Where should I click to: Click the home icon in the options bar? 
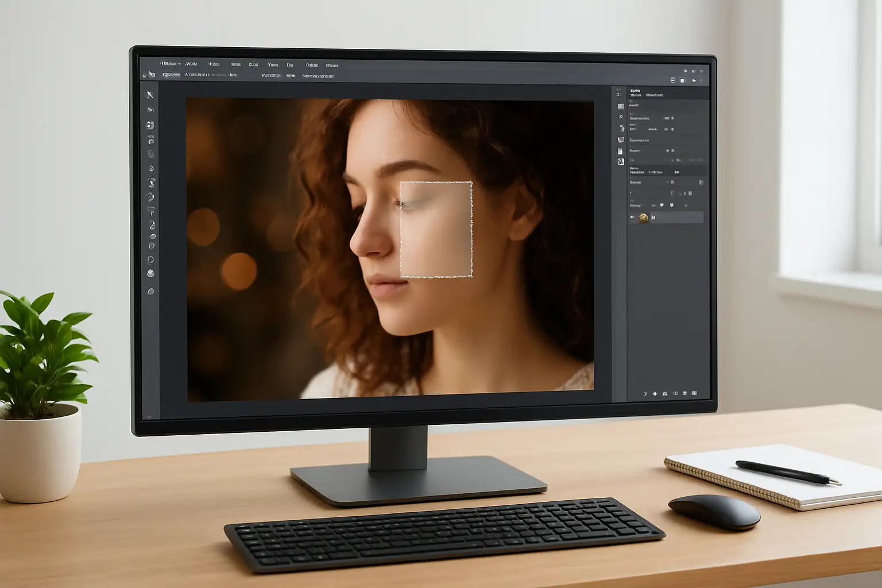[x=151, y=74]
